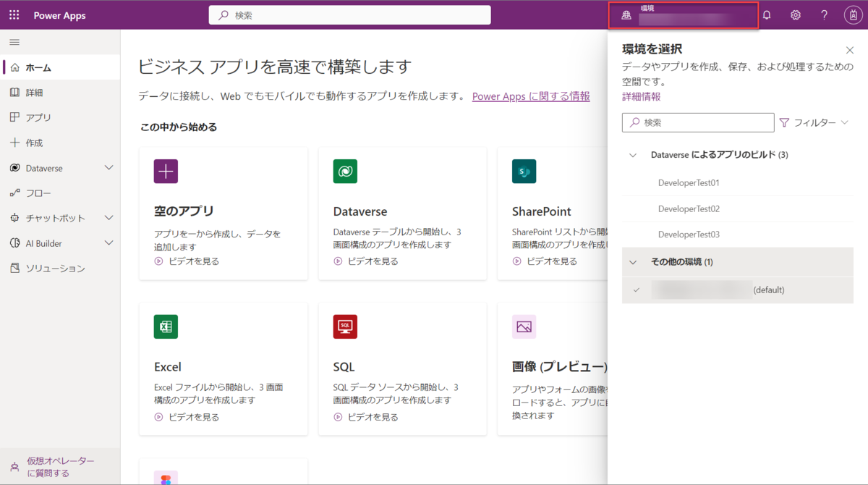Click the ホーム house icon
This screenshot has width=868, height=485.
tap(14, 68)
